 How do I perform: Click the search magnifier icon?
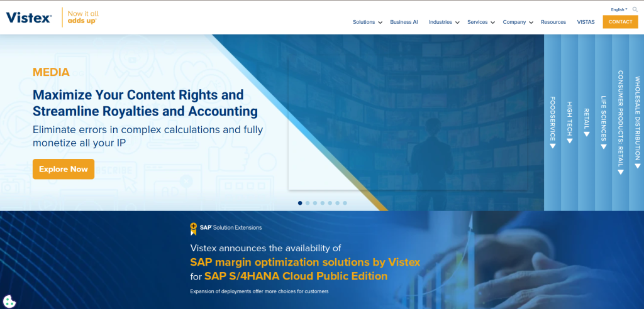coord(635,9)
